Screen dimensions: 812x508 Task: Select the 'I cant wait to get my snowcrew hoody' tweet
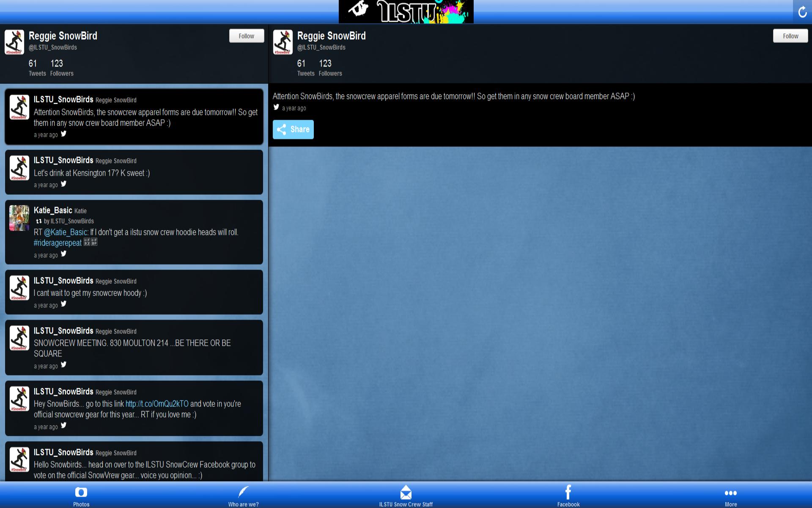coord(134,292)
